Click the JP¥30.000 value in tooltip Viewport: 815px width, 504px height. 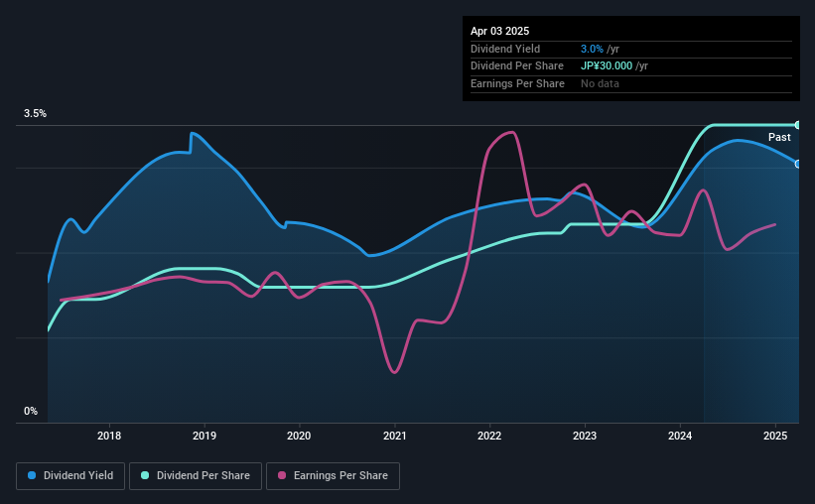[607, 66]
